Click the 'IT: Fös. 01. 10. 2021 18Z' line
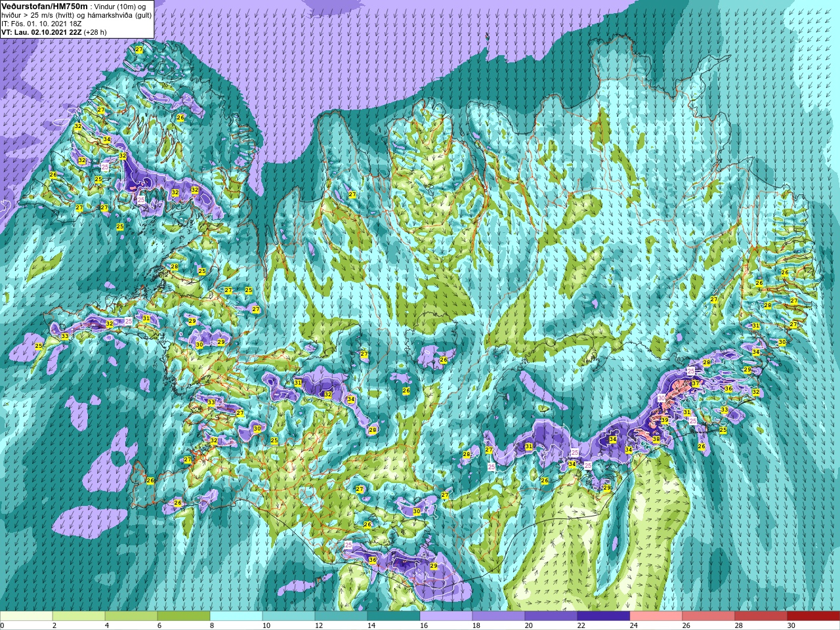The width and height of the screenshot is (840, 630). (41, 24)
